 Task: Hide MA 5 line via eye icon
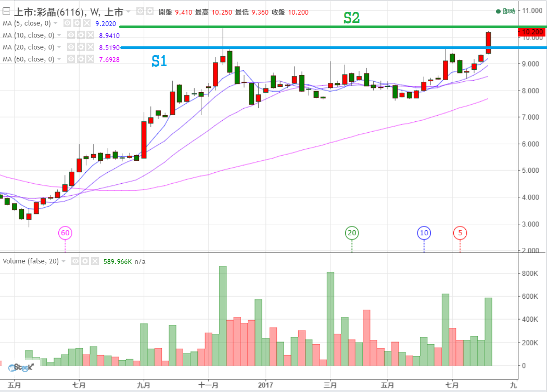click(x=67, y=23)
